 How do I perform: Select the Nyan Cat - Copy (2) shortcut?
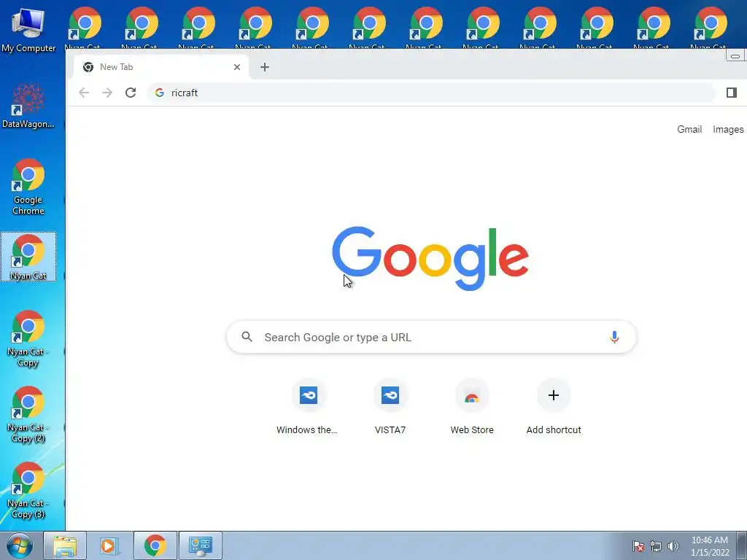[x=28, y=414]
